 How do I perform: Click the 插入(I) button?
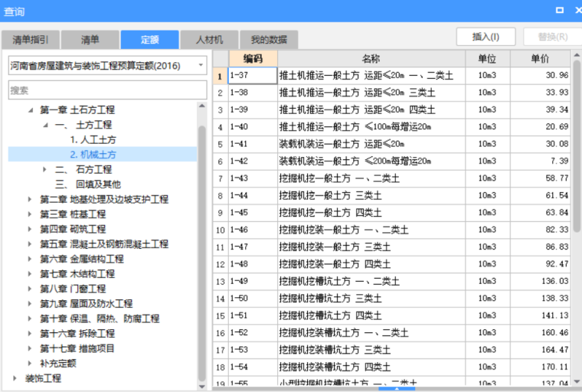(486, 37)
